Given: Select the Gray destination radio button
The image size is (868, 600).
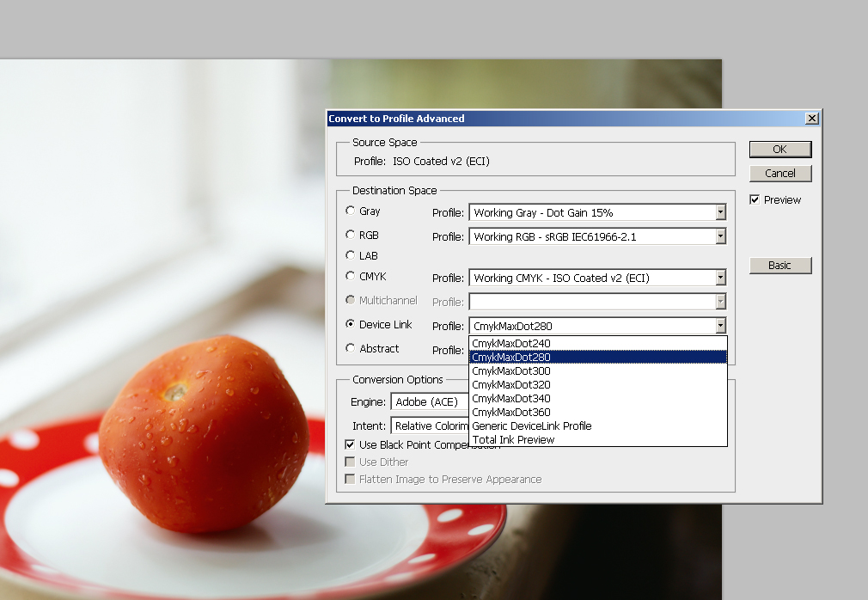Looking at the screenshot, I should coord(350,211).
